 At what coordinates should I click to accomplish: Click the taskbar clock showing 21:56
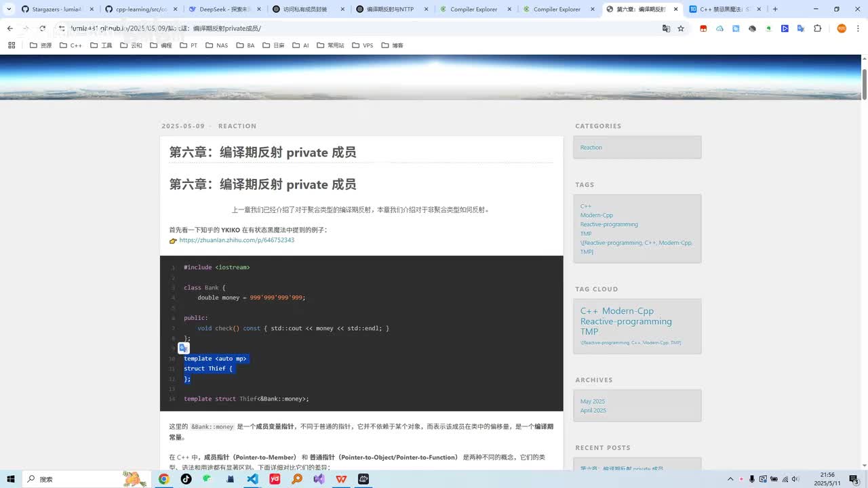[827, 479]
